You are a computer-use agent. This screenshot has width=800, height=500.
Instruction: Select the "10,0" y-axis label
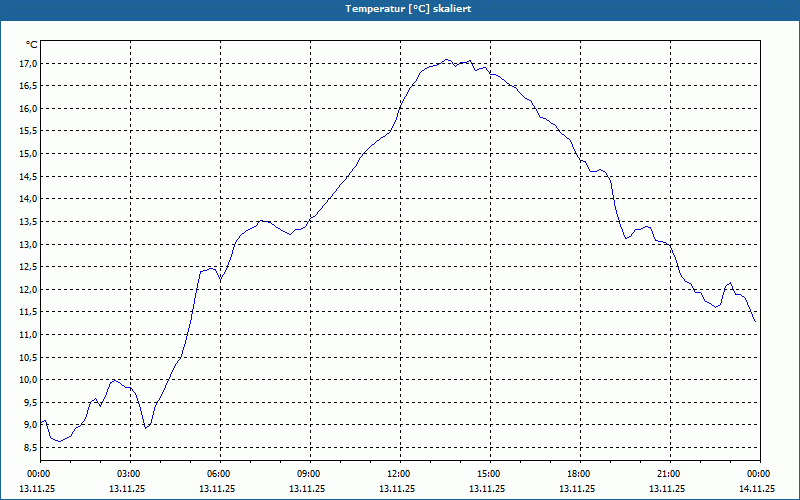(x=29, y=380)
